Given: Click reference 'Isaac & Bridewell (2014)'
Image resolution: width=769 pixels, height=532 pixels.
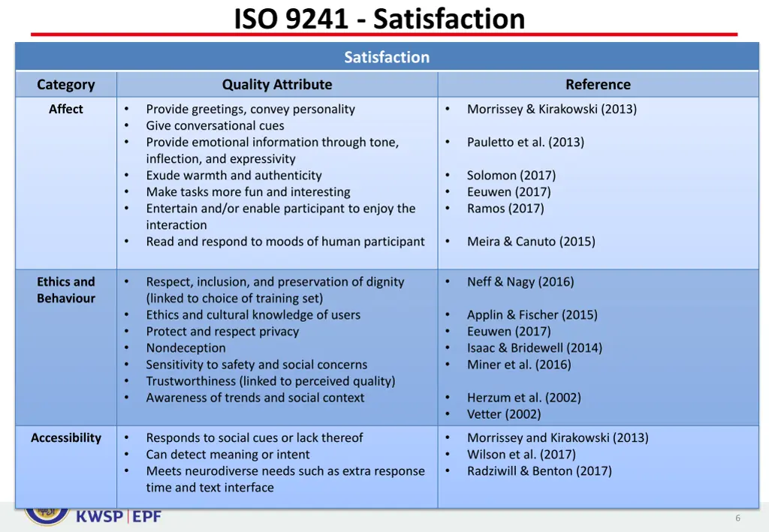Looking at the screenshot, I should pos(534,348).
